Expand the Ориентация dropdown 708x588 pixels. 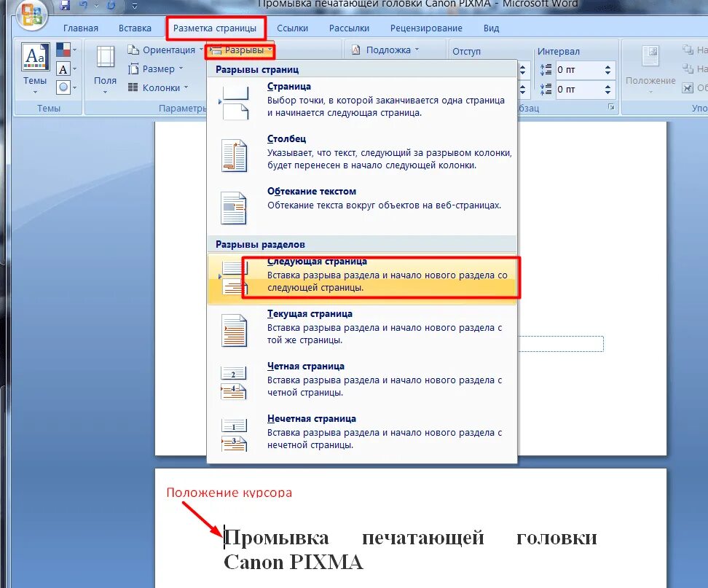(x=165, y=50)
